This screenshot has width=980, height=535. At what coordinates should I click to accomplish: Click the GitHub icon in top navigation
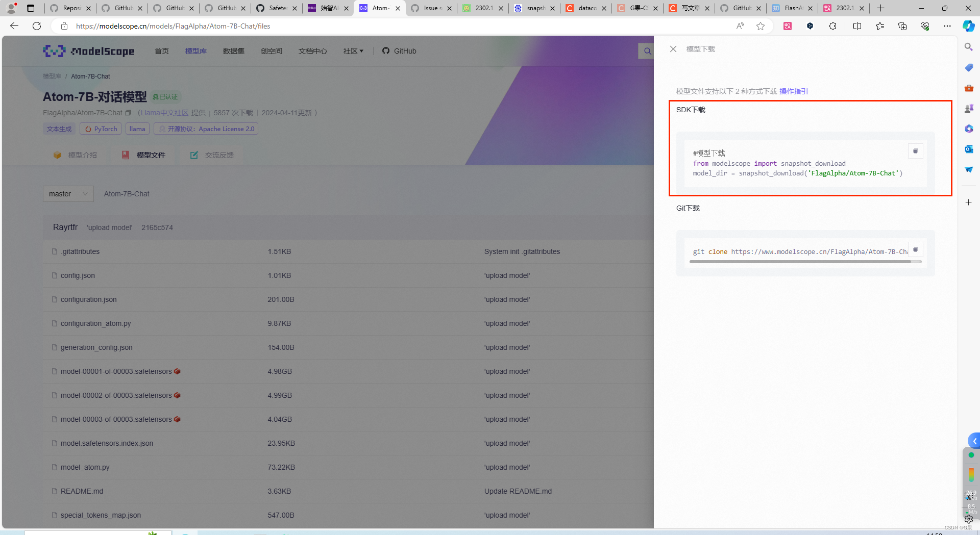pyautogui.click(x=386, y=51)
